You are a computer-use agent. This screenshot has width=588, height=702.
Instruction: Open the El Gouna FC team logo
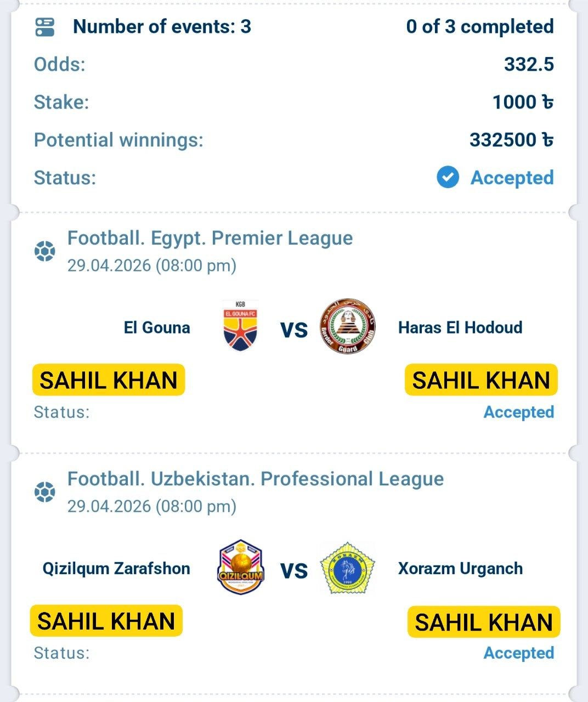(x=240, y=326)
